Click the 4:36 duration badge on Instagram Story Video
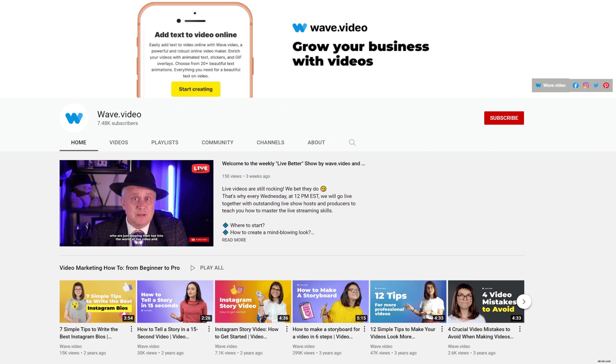The image size is (616, 364). [284, 318]
